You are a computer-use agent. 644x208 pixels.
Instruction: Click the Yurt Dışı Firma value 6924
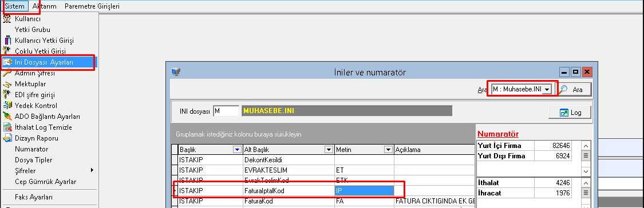[x=553, y=156]
